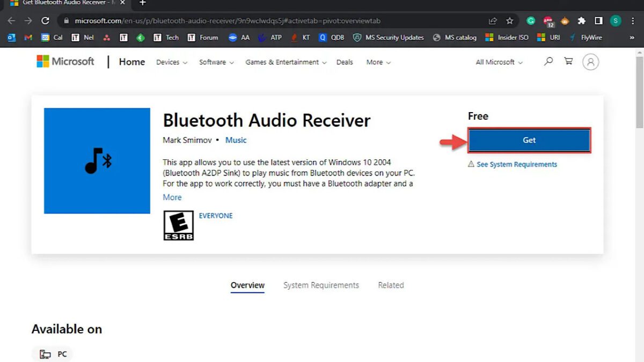644x362 pixels.
Task: Click the browser back arrow
Action: point(11,21)
